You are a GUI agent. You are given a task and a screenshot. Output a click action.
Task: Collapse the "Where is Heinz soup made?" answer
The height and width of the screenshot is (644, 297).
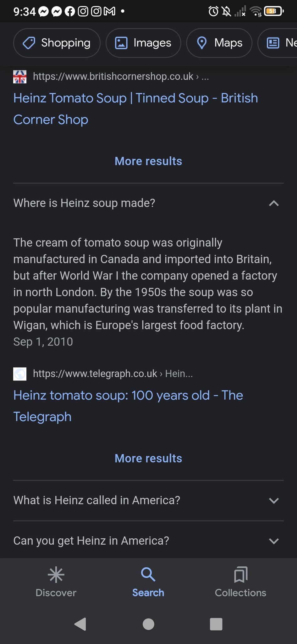click(x=274, y=203)
